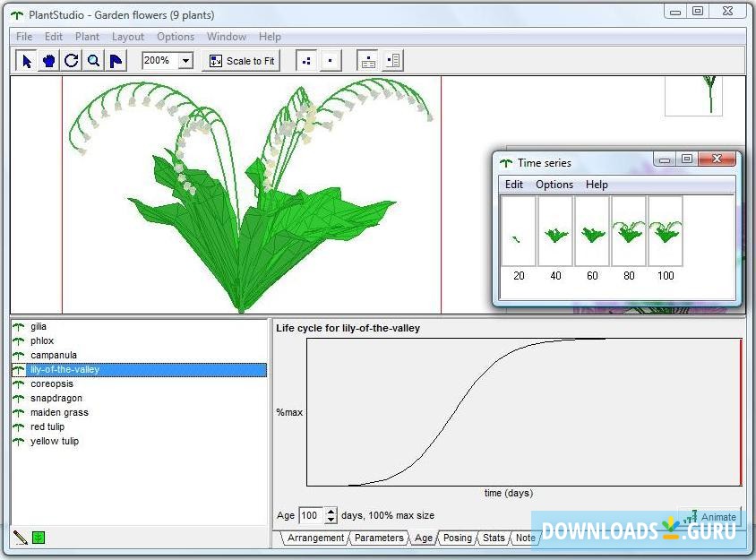The width and height of the screenshot is (756, 560).
Task: Select the flag tool
Action: point(116,60)
